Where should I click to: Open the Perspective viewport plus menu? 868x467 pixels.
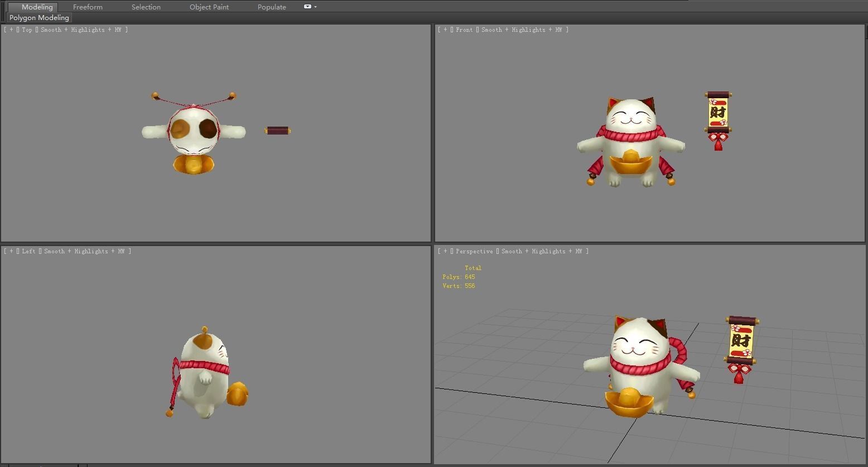coord(445,251)
